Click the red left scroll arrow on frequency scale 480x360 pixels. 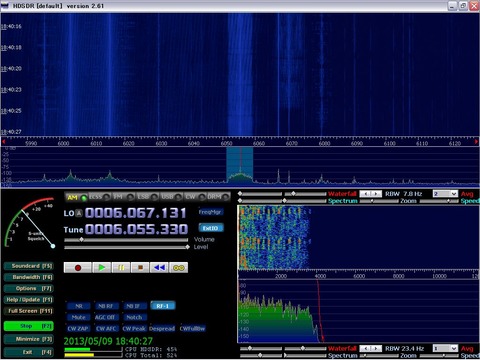(3, 142)
